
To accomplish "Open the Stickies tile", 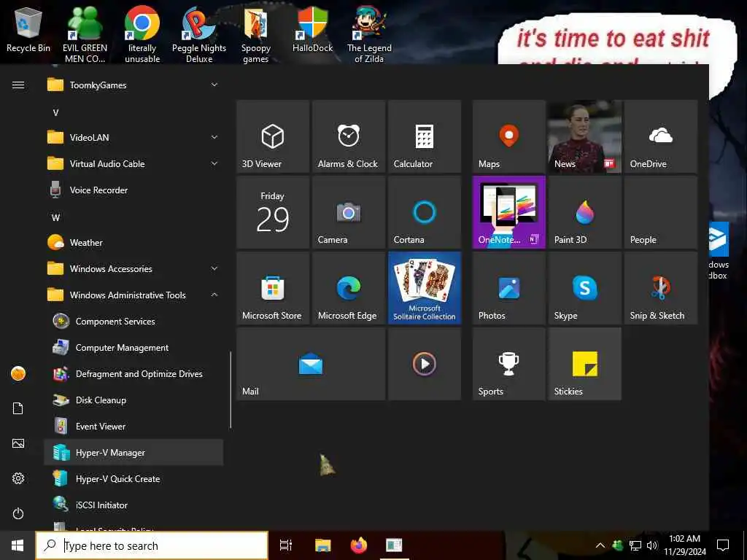I will click(x=584, y=364).
